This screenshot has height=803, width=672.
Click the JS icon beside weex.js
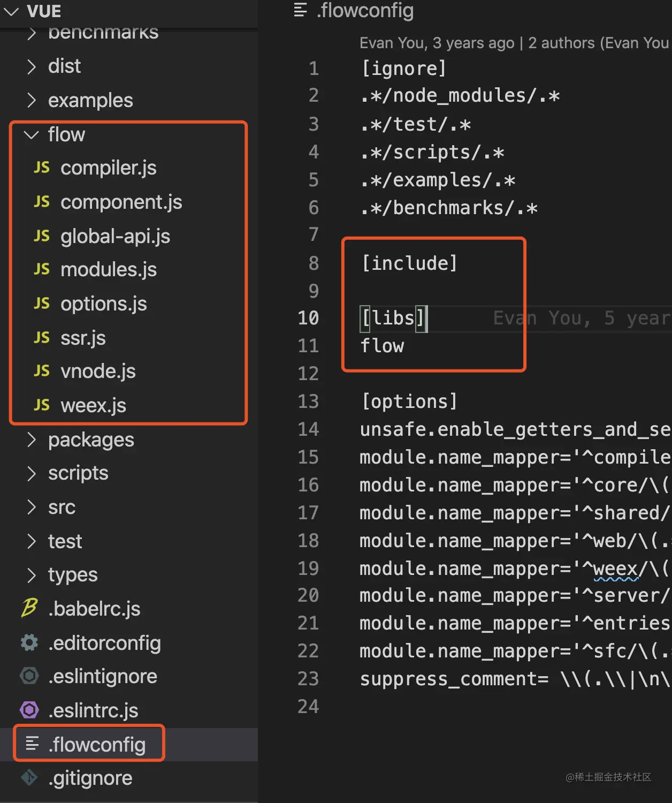pyautogui.click(x=42, y=405)
